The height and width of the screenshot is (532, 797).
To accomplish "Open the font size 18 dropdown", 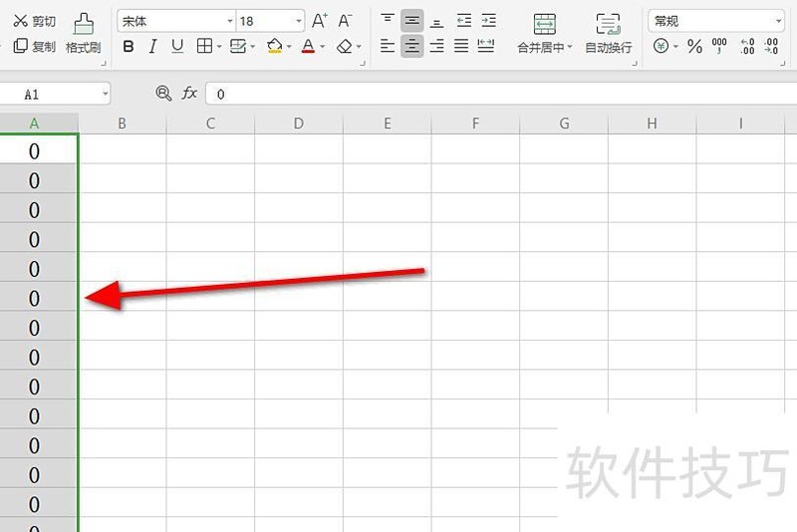I will (x=299, y=21).
